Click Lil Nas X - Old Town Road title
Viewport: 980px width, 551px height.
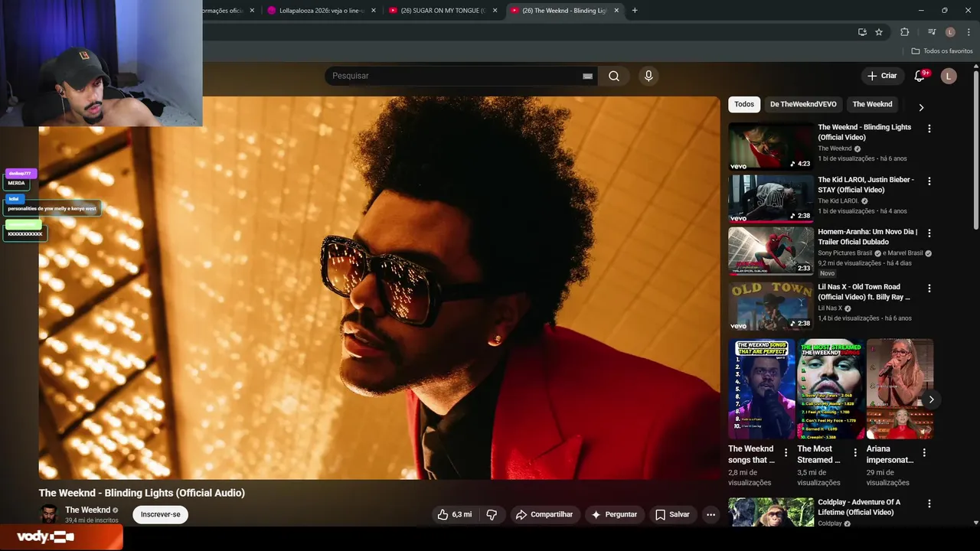click(x=864, y=292)
